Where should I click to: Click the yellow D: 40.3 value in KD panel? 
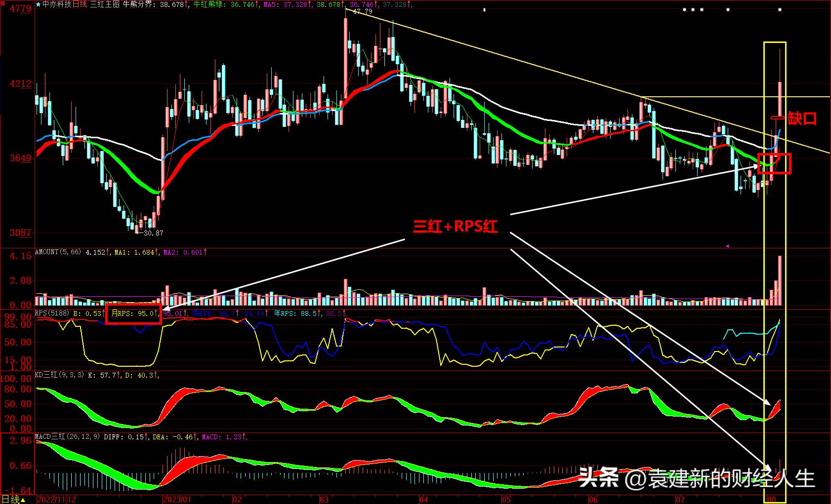140,375
